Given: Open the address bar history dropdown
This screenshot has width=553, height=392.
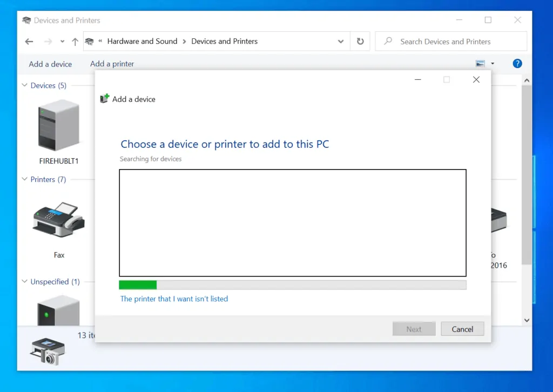Looking at the screenshot, I should point(340,41).
